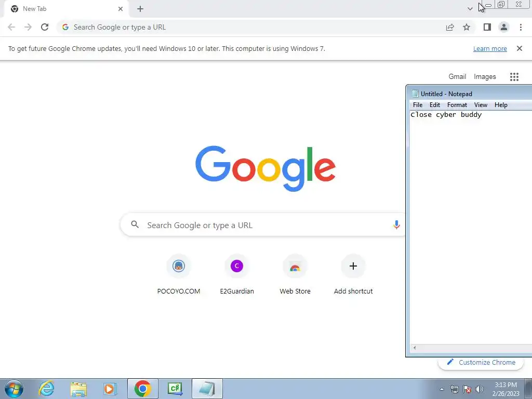Open a new tab with the plus button

point(140,9)
